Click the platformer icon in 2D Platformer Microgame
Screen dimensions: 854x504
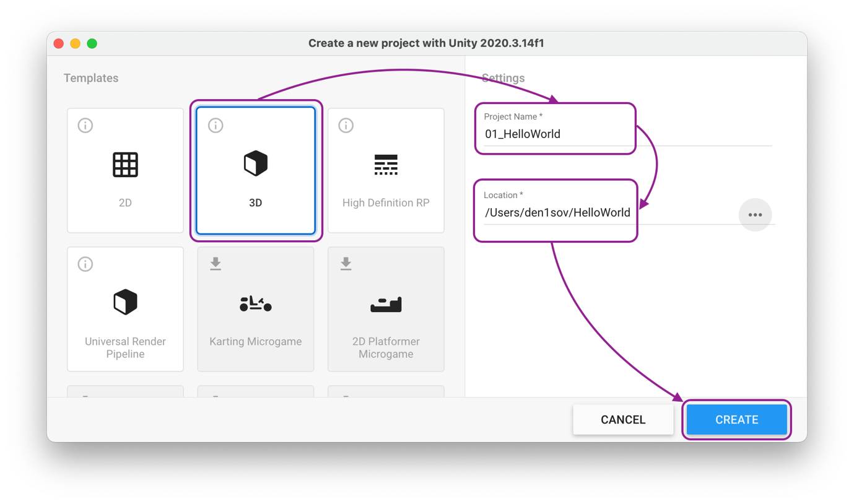pyautogui.click(x=386, y=305)
